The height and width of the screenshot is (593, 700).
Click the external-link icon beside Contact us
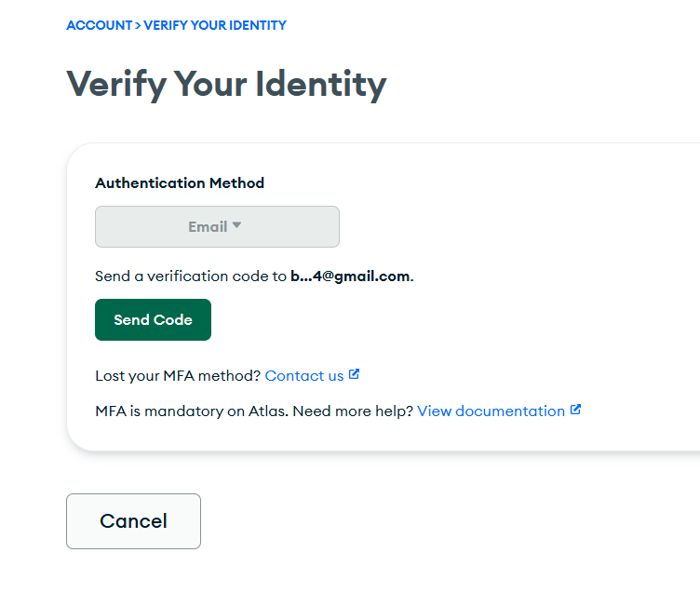(355, 375)
